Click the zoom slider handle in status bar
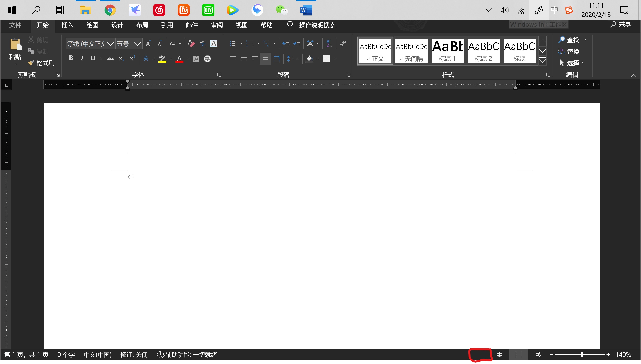Image resolution: width=641 pixels, height=364 pixels. (x=582, y=354)
